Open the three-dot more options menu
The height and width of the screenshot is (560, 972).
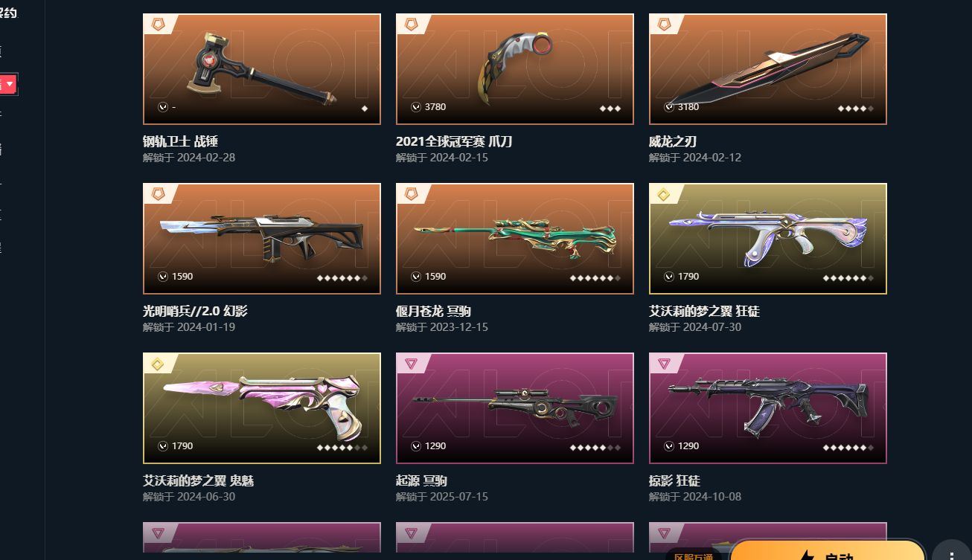(952, 552)
